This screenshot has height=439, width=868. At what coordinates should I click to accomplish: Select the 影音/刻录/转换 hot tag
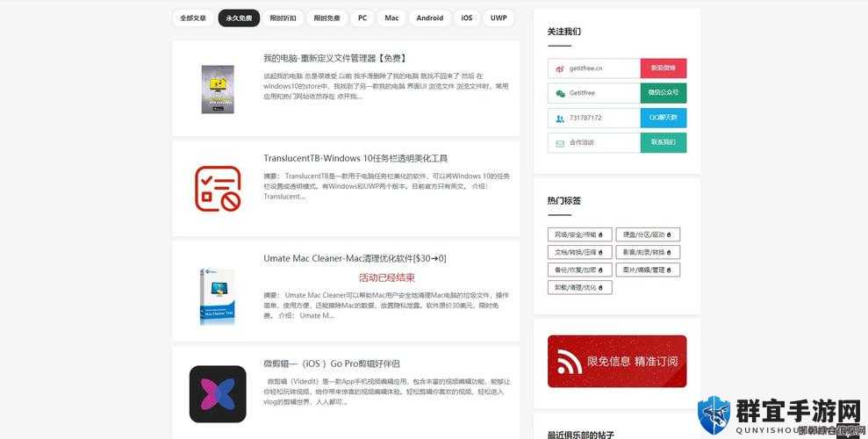(x=648, y=253)
